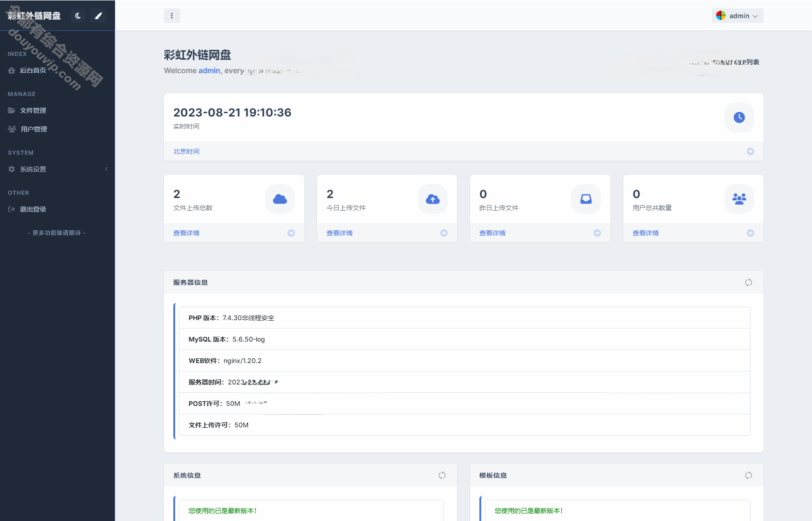Click the 模板信息 panel header title
This screenshot has width=812, height=521.
pyautogui.click(x=493, y=475)
